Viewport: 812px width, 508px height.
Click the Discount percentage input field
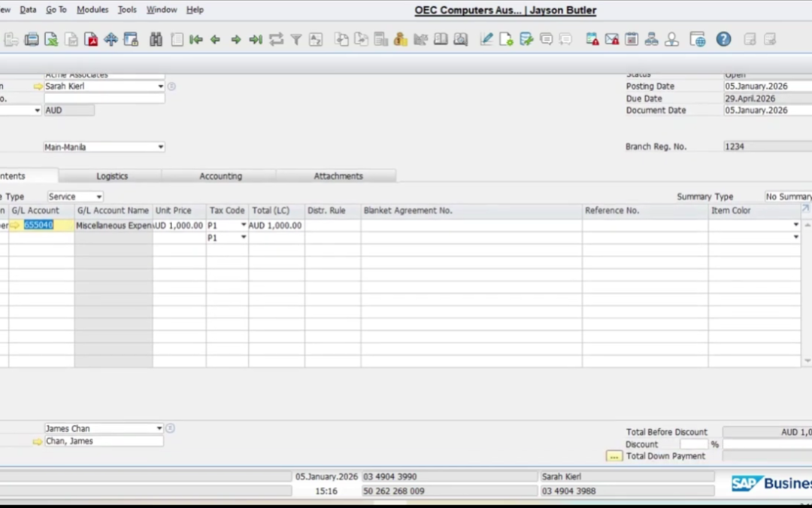click(693, 444)
